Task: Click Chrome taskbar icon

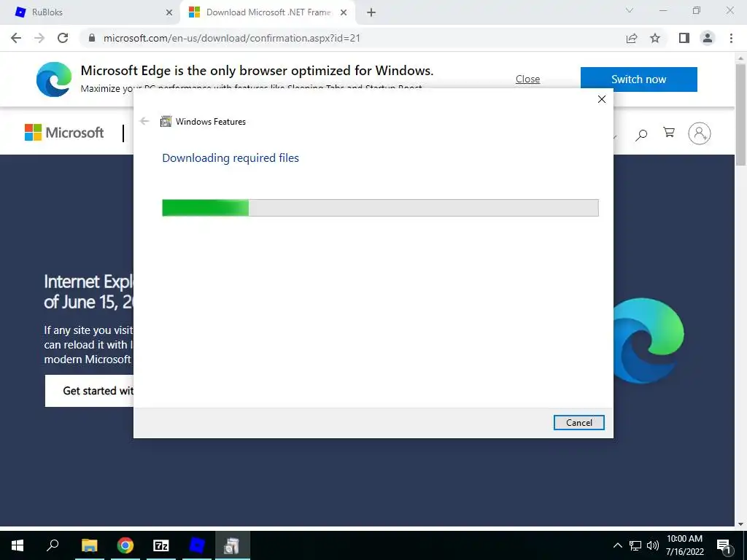Action: tap(125, 545)
